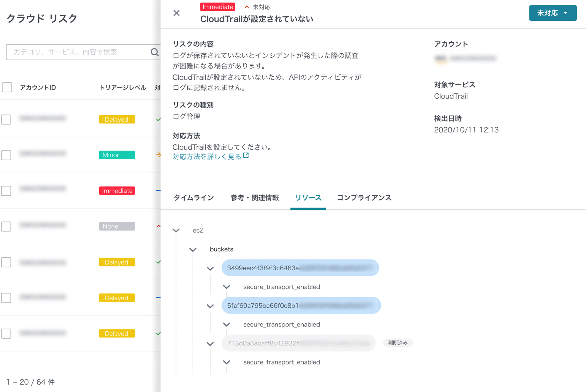
Task: Click the search magnifier icon
Action: click(155, 52)
